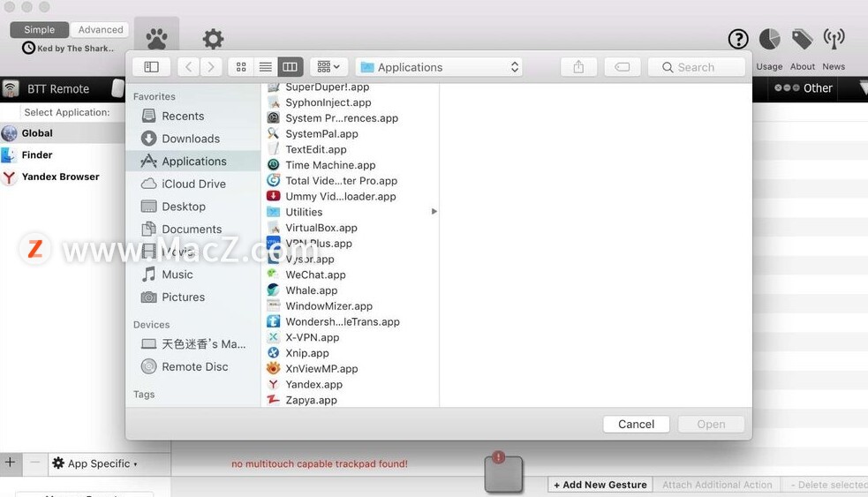Select Applications in the sidebar
868x497 pixels.
click(192, 161)
